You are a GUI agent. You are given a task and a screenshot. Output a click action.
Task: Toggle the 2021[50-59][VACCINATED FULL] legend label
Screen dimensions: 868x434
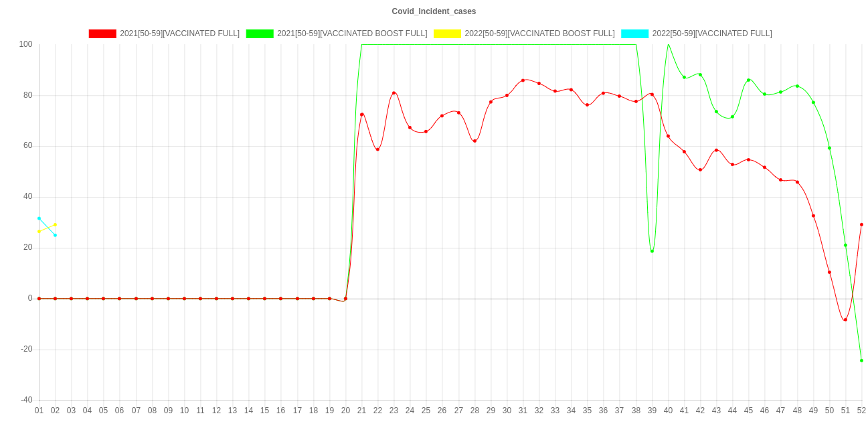(179, 33)
